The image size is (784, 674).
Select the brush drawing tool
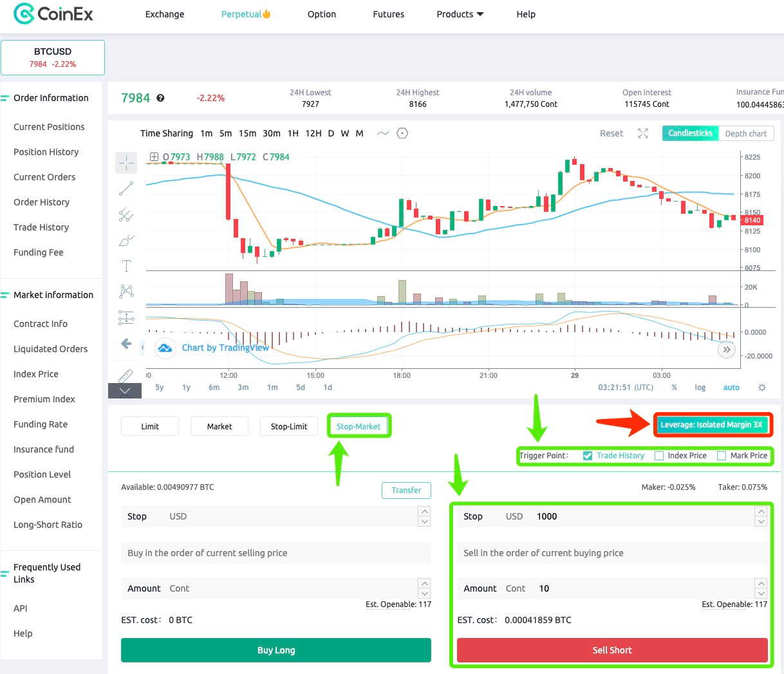126,240
